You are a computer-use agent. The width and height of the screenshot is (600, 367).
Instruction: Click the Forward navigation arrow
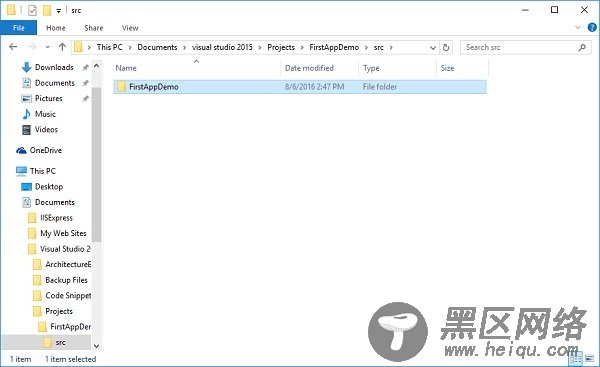(x=33, y=47)
